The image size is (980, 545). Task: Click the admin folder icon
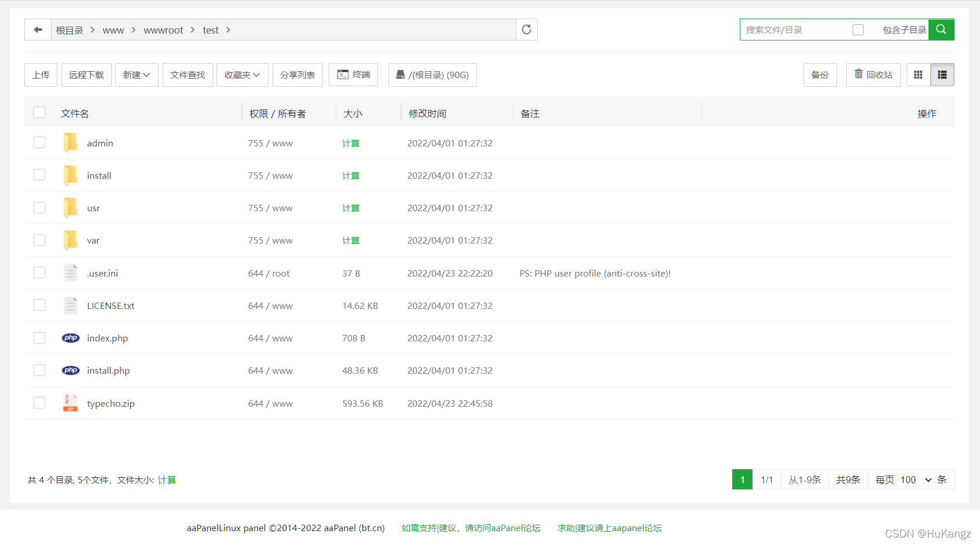point(71,142)
